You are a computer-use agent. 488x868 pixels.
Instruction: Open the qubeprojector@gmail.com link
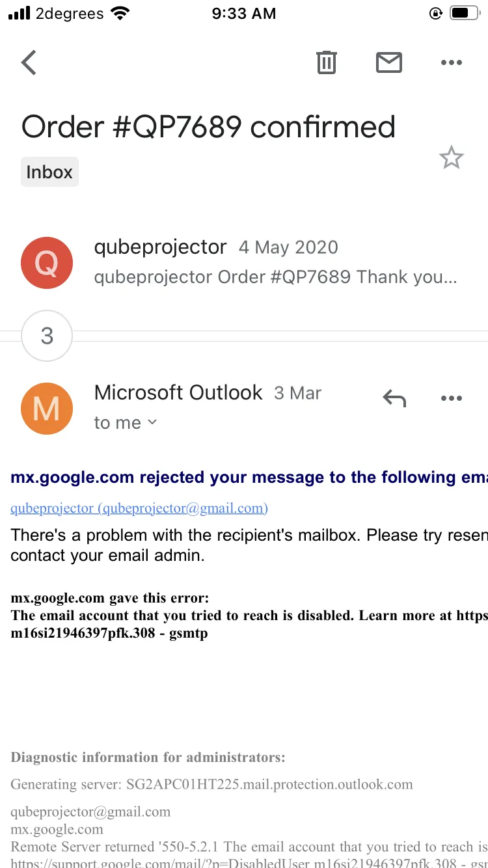click(x=139, y=508)
